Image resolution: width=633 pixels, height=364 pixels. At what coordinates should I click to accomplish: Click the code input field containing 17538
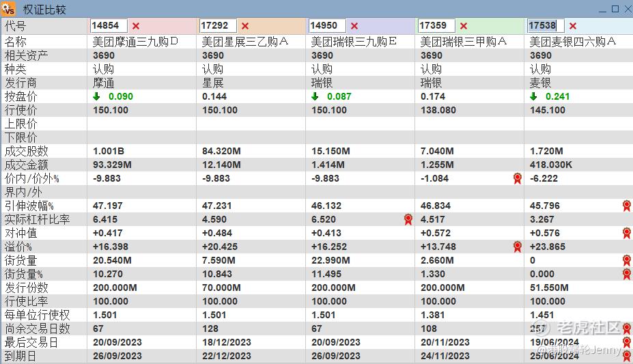click(x=546, y=25)
